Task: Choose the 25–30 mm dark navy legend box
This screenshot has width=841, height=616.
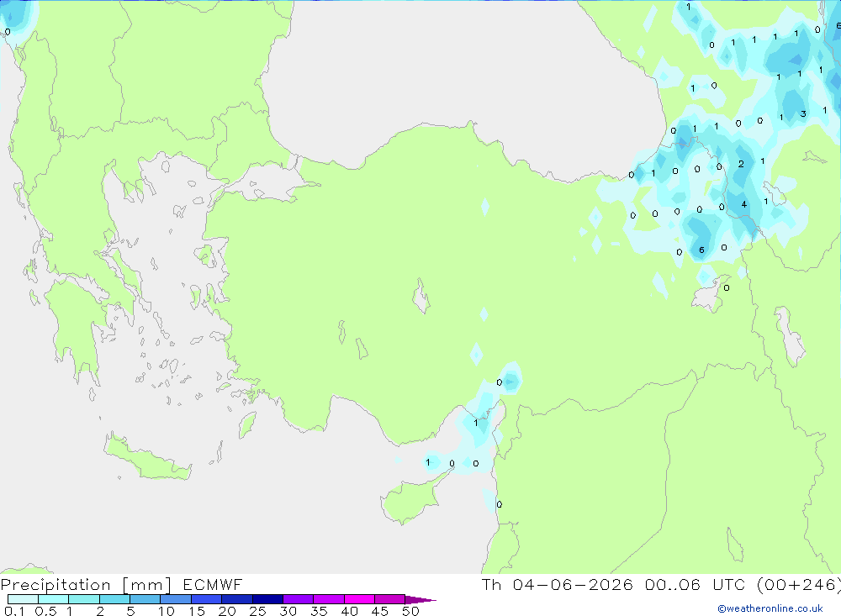Action: click(267, 599)
